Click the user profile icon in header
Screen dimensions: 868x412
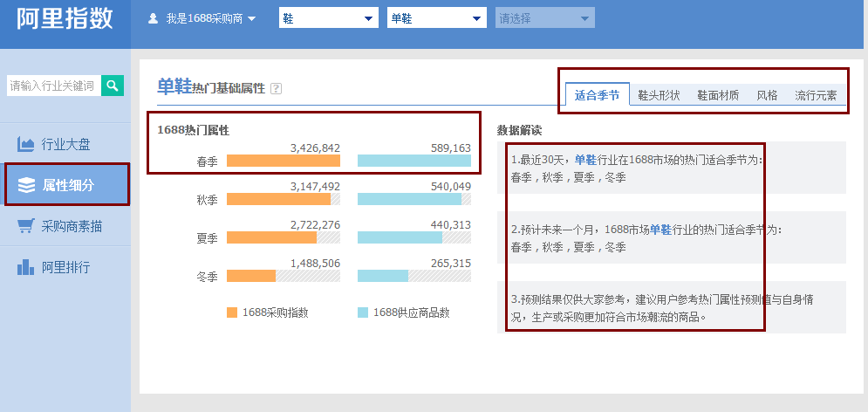(x=154, y=18)
